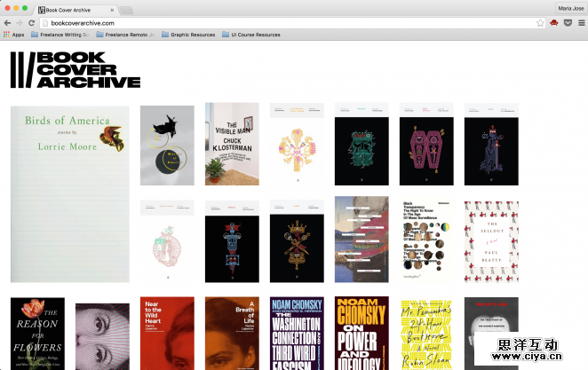Open A Breath of Life cover
The height and width of the screenshot is (370, 588).
click(x=232, y=334)
